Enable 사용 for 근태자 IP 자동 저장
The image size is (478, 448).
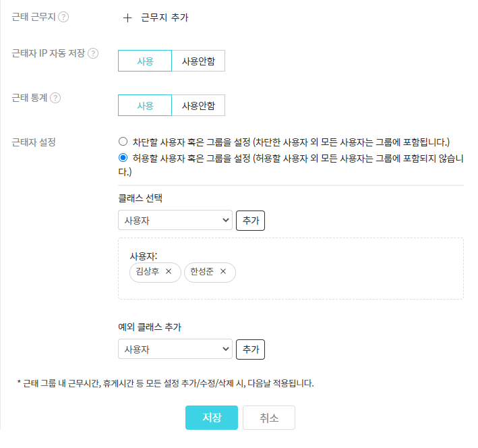[145, 61]
